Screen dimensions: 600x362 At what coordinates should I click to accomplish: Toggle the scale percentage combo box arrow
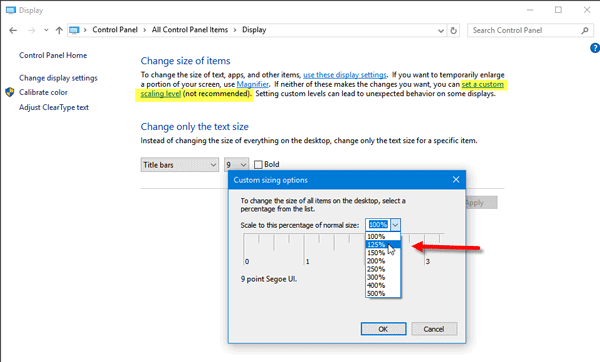coord(395,225)
